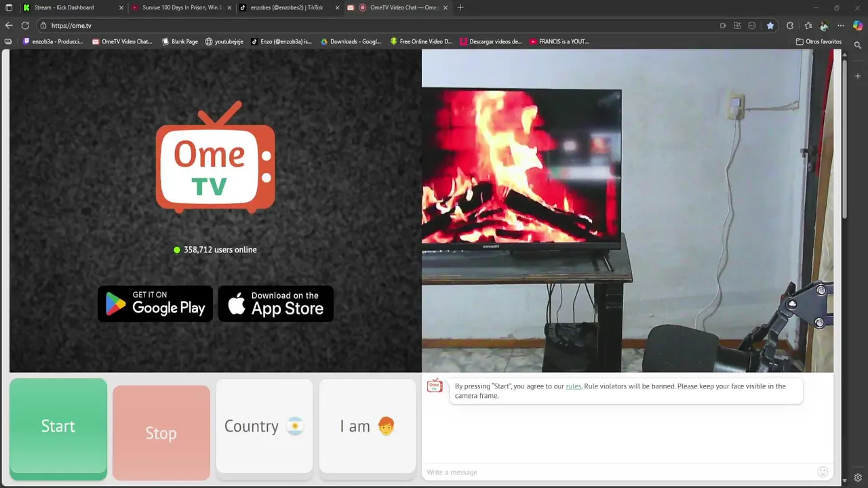Click the green Start button
Image resolution: width=868 pixels, height=488 pixels.
click(58, 428)
